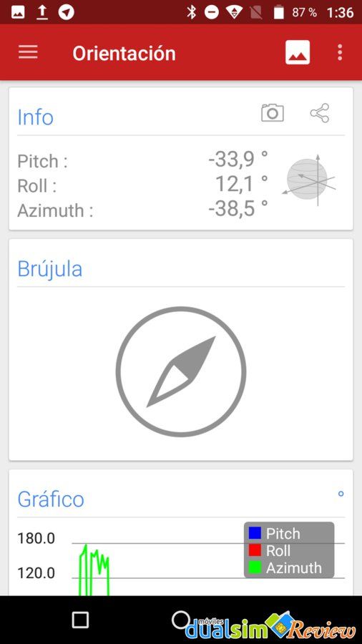Click the green Azimuth legend swatch
Viewport: 362px width, 644px height.
[255, 567]
